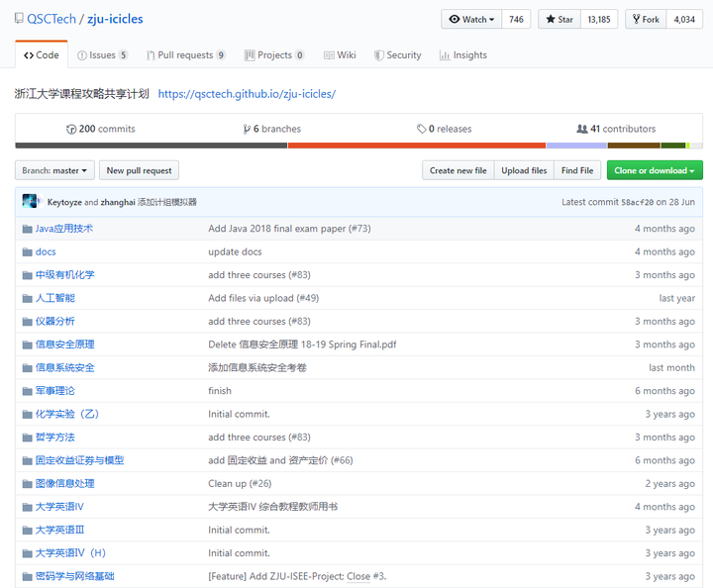Click the folder icon for 大学英语IV

point(28,507)
